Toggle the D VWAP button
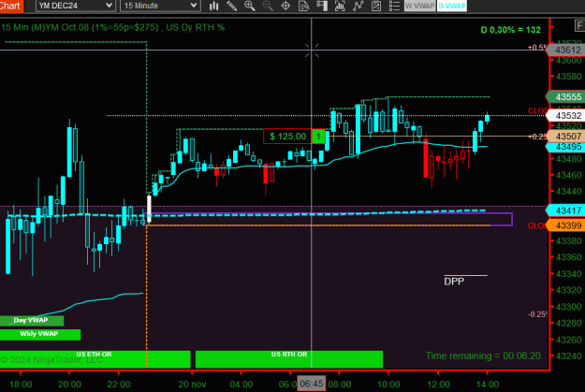The width and height of the screenshot is (585, 392). 452,6
